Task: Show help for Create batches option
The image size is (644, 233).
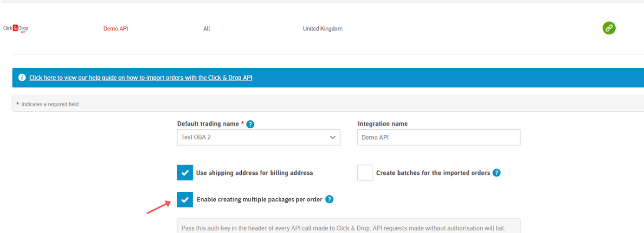Action: (496, 173)
